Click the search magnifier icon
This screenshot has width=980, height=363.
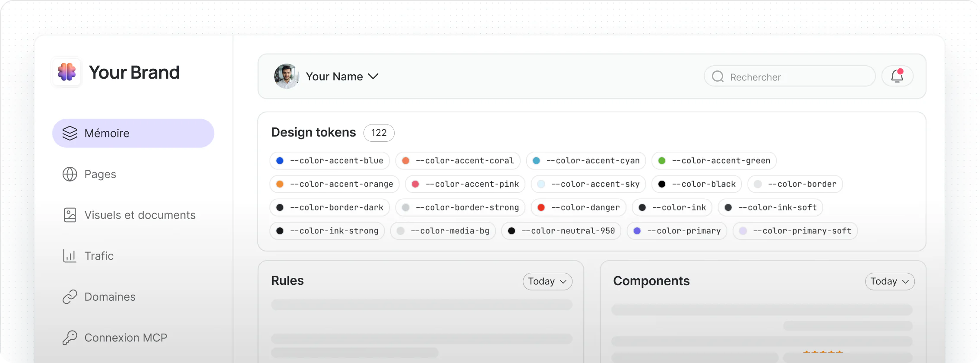coord(718,76)
